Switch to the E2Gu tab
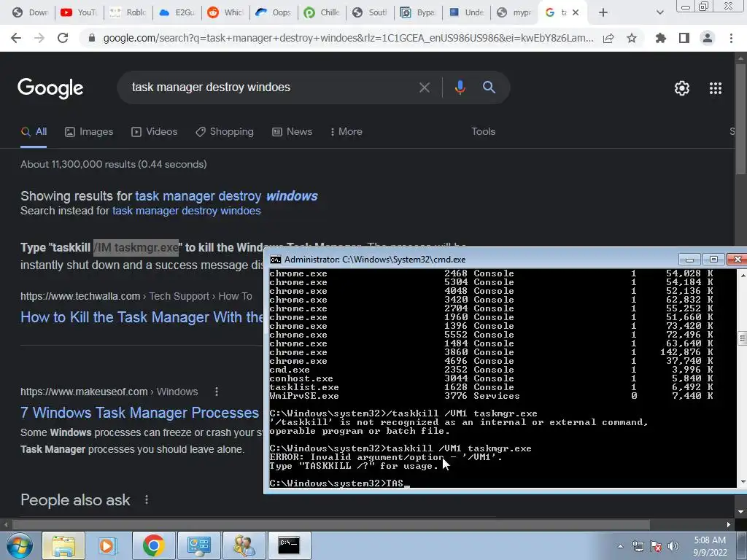Image resolution: width=747 pixels, height=560 pixels. [x=177, y=13]
